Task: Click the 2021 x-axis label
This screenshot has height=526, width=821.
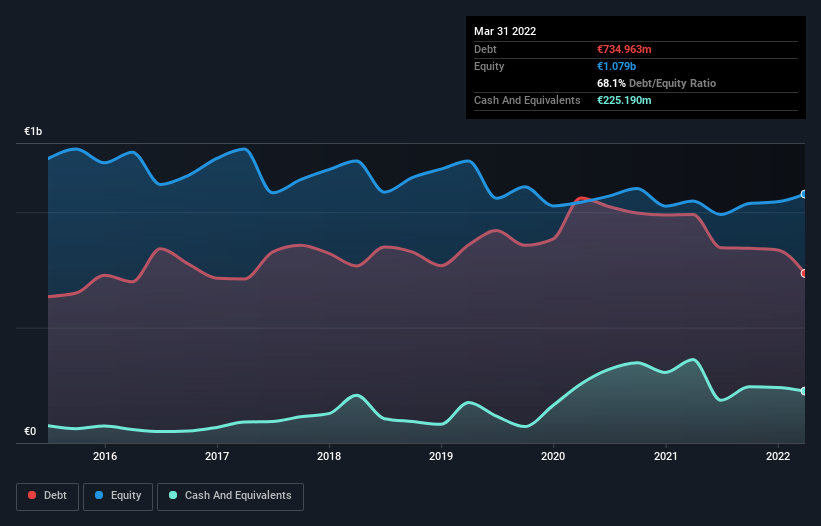Action: [x=665, y=456]
